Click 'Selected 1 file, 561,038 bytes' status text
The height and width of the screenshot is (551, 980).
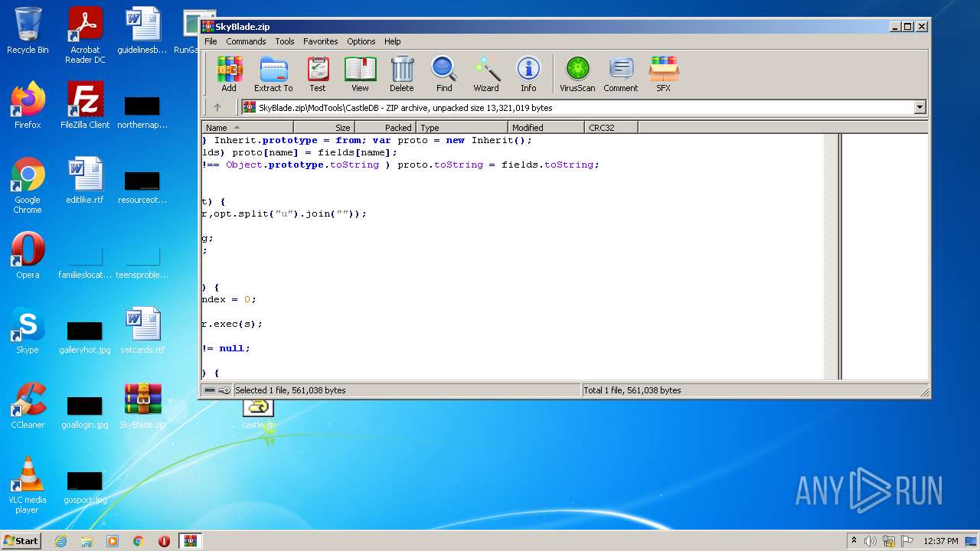point(290,390)
